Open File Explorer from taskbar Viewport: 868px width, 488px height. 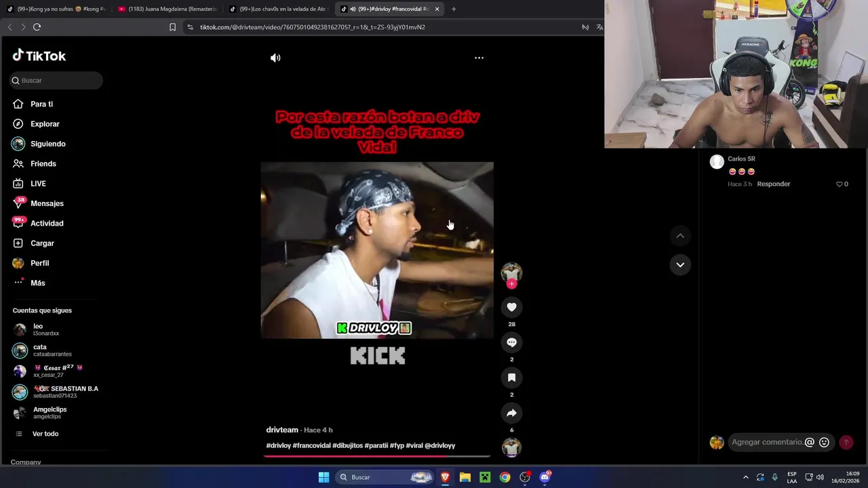tap(465, 477)
